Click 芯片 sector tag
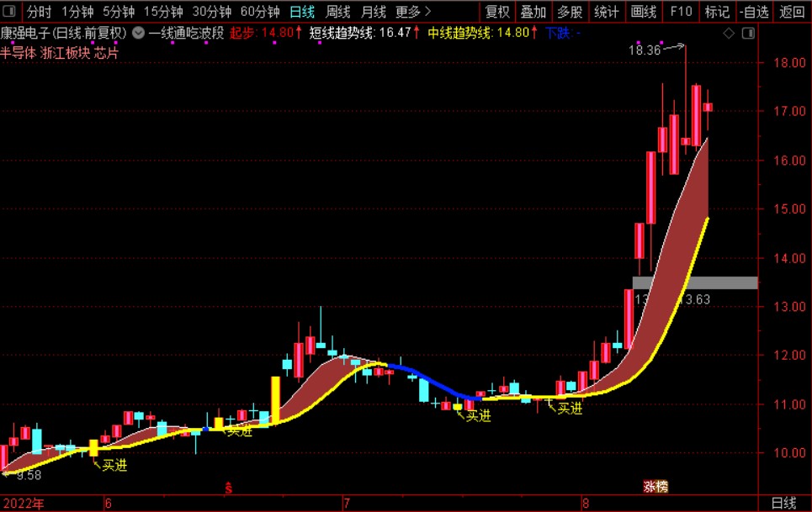The height and width of the screenshot is (512, 812). (x=107, y=53)
